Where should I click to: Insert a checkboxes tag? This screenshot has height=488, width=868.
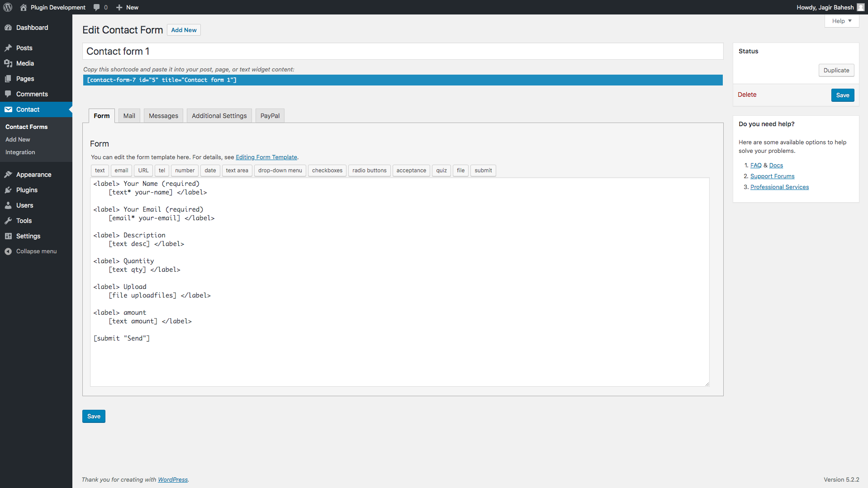tap(327, 171)
